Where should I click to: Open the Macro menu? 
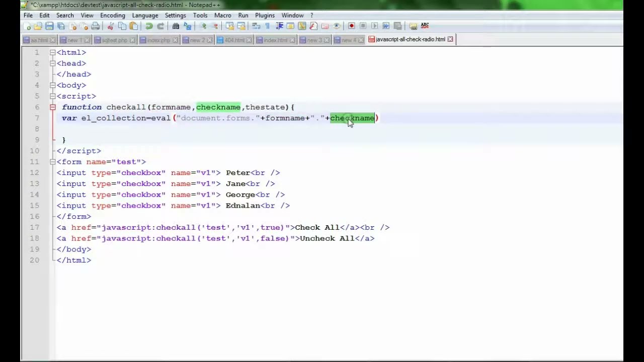tap(222, 16)
